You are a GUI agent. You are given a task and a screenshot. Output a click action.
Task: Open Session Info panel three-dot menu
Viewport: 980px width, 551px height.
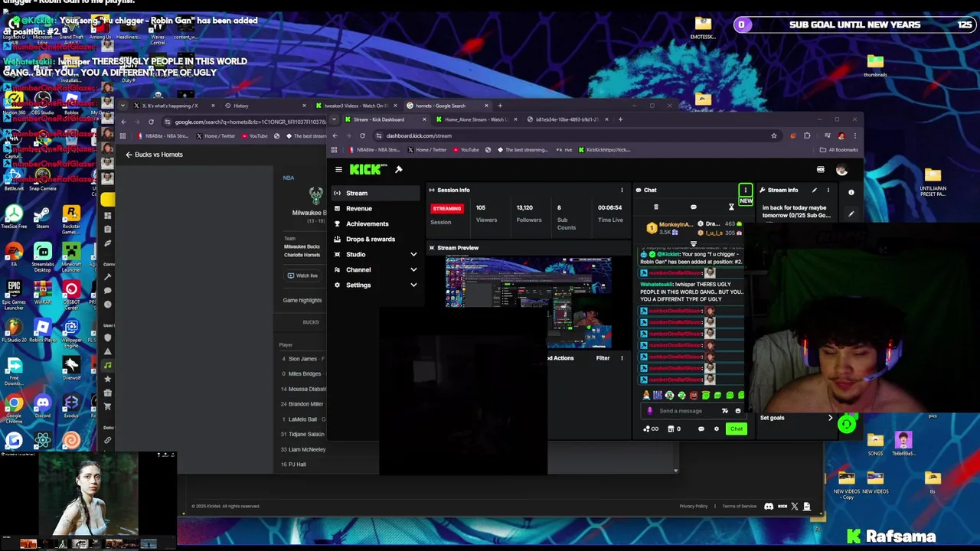pyautogui.click(x=622, y=190)
